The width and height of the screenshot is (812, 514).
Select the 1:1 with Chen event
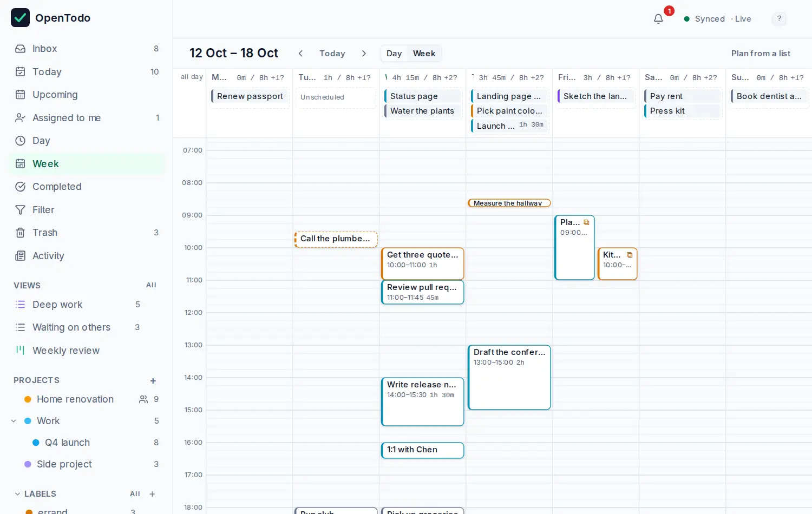pos(423,450)
